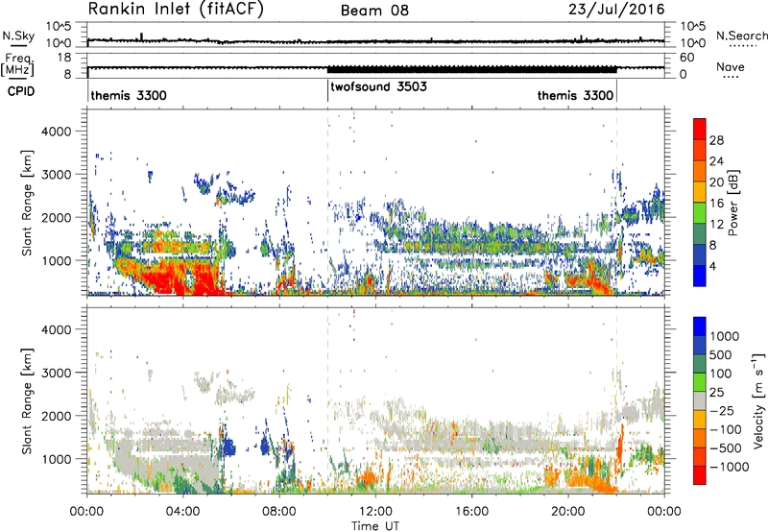The image size is (768, 532).
Task: Click "2000" on the Power panel range axis
Action: coord(56,217)
